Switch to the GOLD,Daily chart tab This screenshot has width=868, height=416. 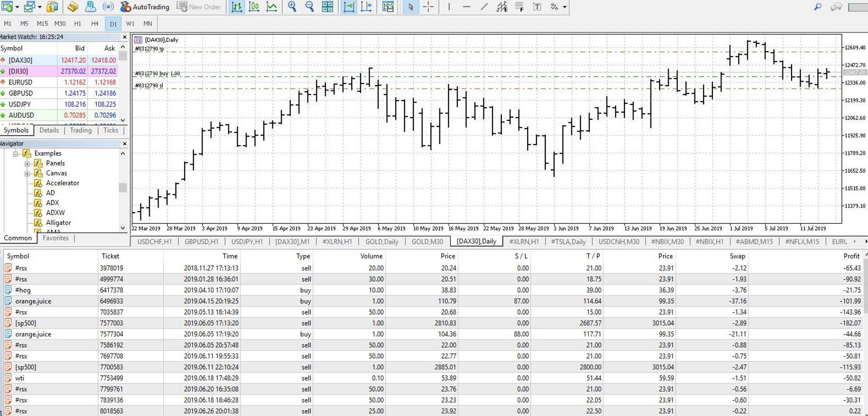(x=382, y=241)
